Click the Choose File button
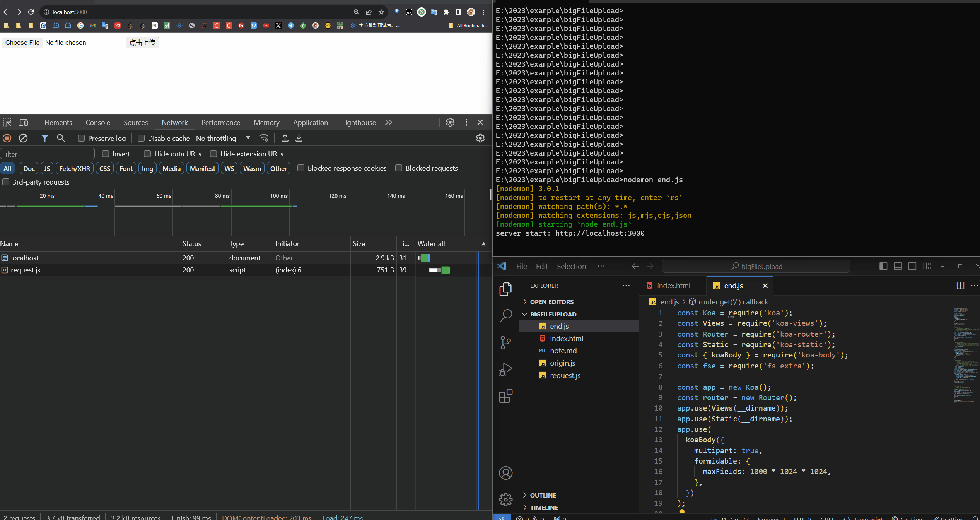The width and height of the screenshot is (980, 520). (22, 43)
